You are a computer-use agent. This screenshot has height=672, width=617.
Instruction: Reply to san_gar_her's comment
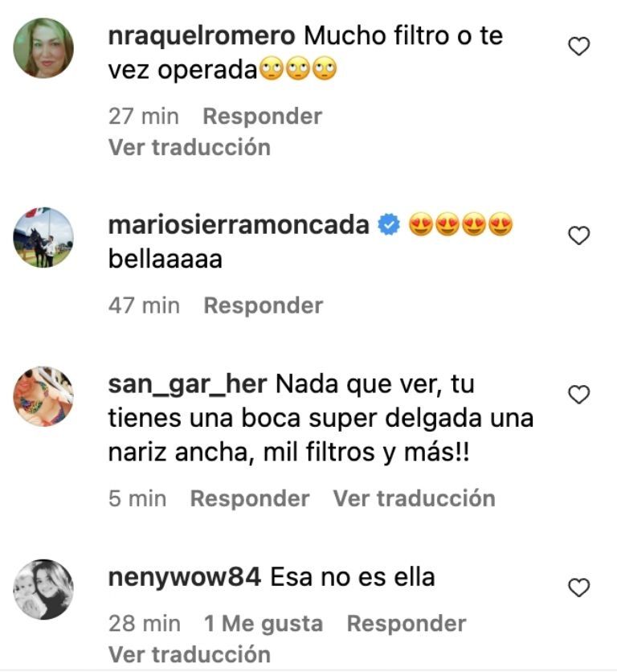(250, 499)
